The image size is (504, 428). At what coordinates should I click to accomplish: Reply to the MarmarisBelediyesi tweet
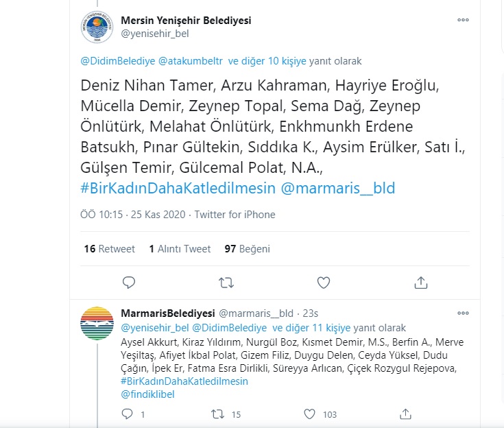click(128, 414)
